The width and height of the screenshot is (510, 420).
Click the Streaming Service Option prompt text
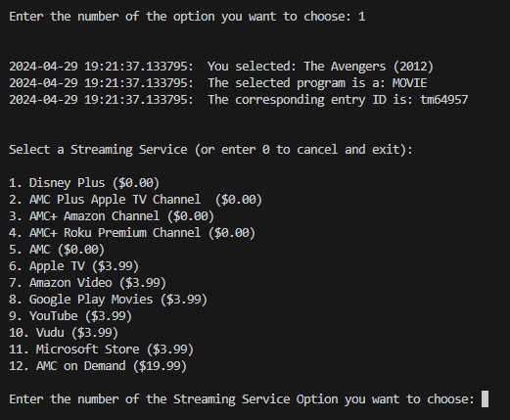pos(242,399)
